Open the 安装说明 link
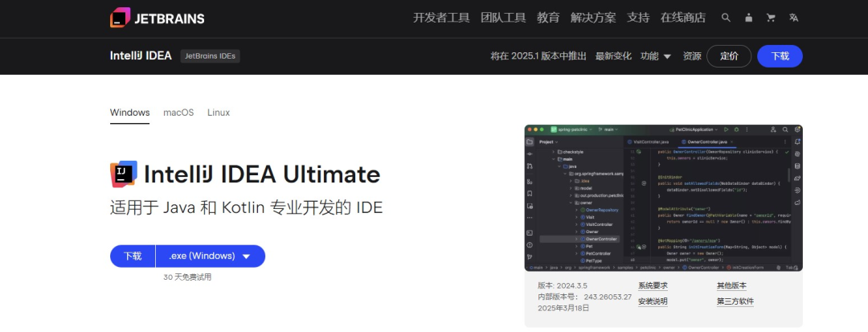 [653, 301]
